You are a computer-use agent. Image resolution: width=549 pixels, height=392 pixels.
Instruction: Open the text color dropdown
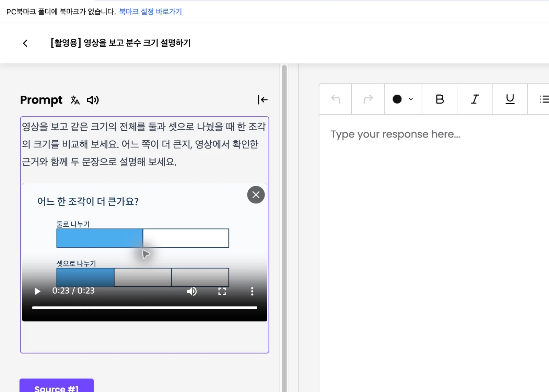coord(403,99)
